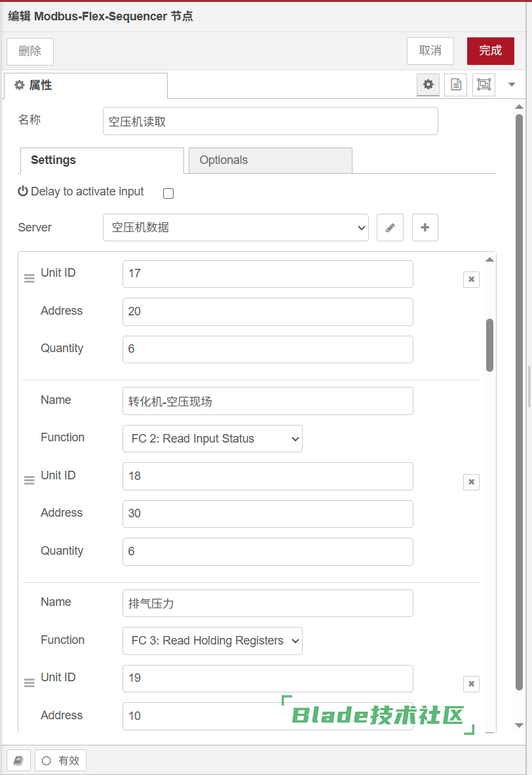The image size is (532, 775).
Task: Open FC 3: Read Holding Registers dropdown
Action: click(x=212, y=641)
